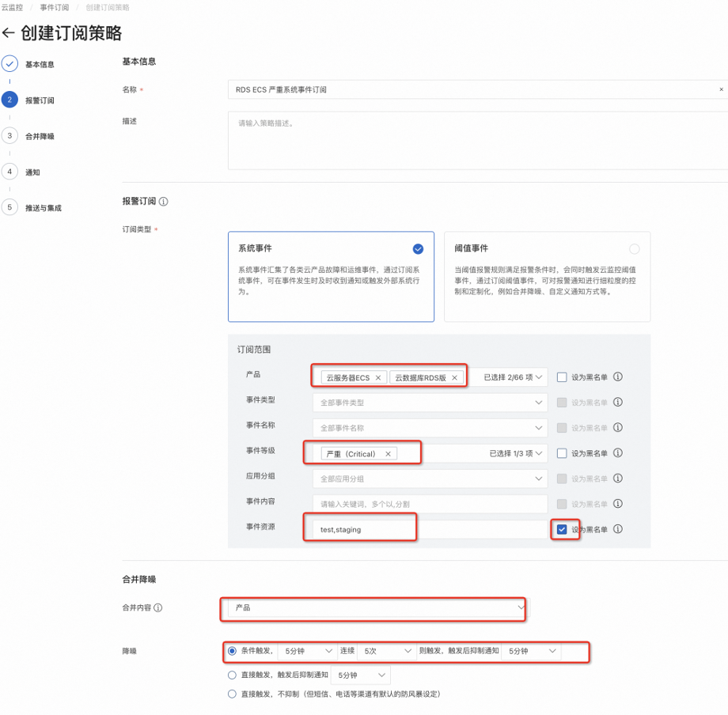Select 直接触发，不抑制 radio option
Image resolution: width=728 pixels, height=715 pixels.
[x=232, y=694]
